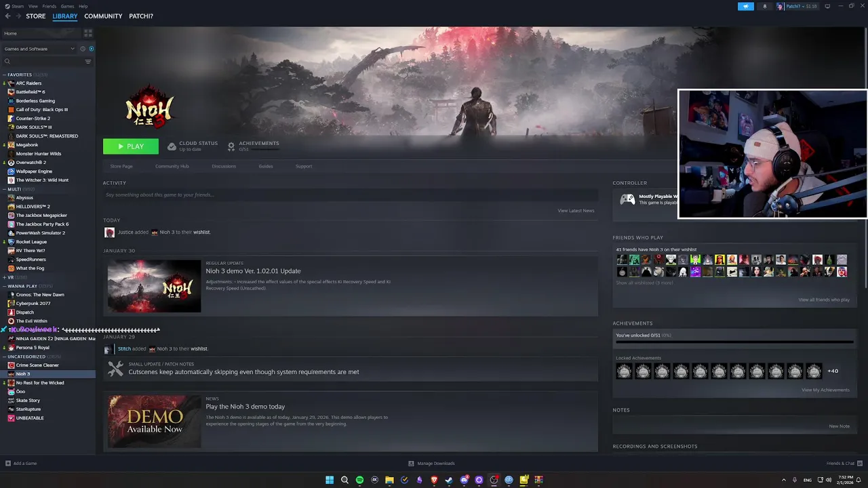Open the announcements megaphone button
The height and width of the screenshot is (488, 868).
click(745, 6)
